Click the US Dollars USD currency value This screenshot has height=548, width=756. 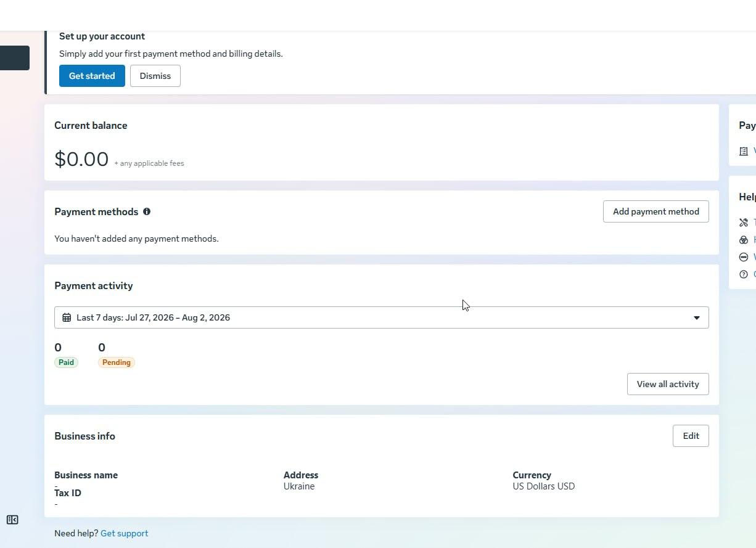(544, 486)
